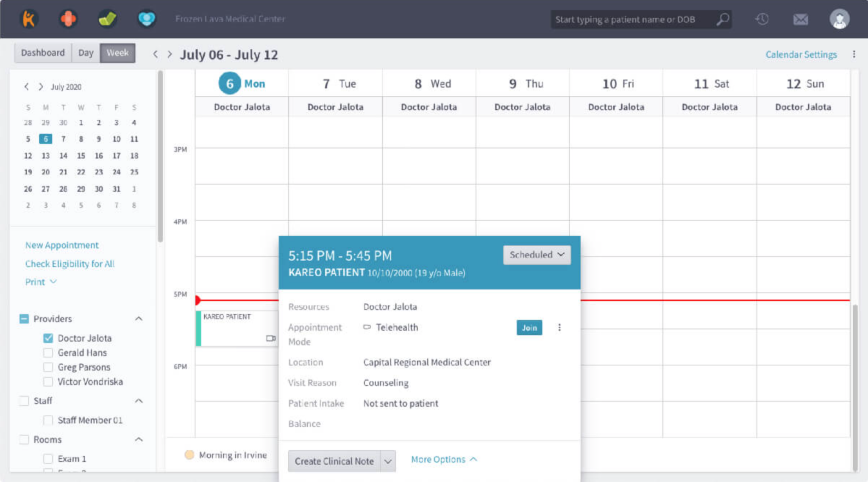Check the Exam 1 room checkbox

point(48,458)
